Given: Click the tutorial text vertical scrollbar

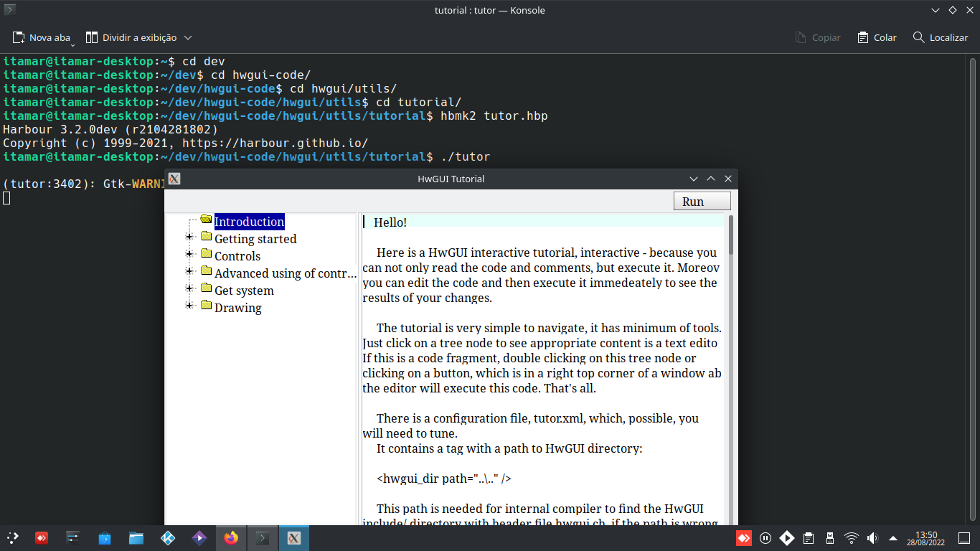Looking at the screenshot, I should [731, 235].
